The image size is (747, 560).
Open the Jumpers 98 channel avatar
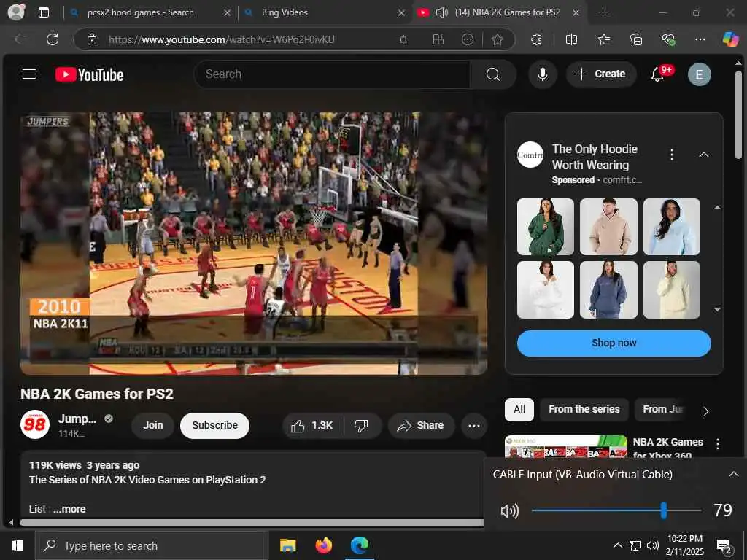[x=35, y=424]
